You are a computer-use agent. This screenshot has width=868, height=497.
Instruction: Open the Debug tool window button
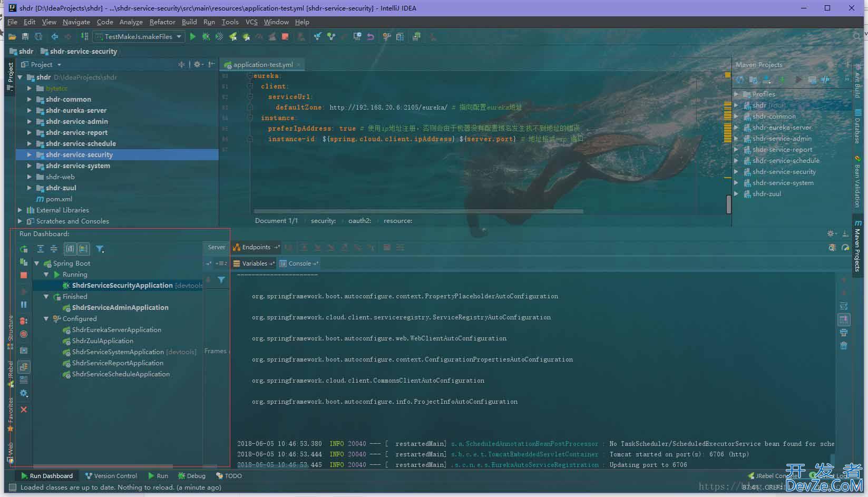pos(192,476)
